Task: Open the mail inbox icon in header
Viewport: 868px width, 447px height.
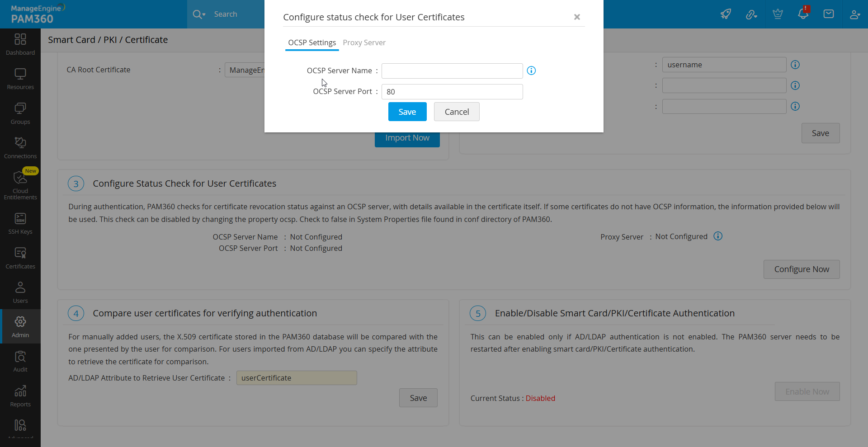Action: tap(829, 14)
